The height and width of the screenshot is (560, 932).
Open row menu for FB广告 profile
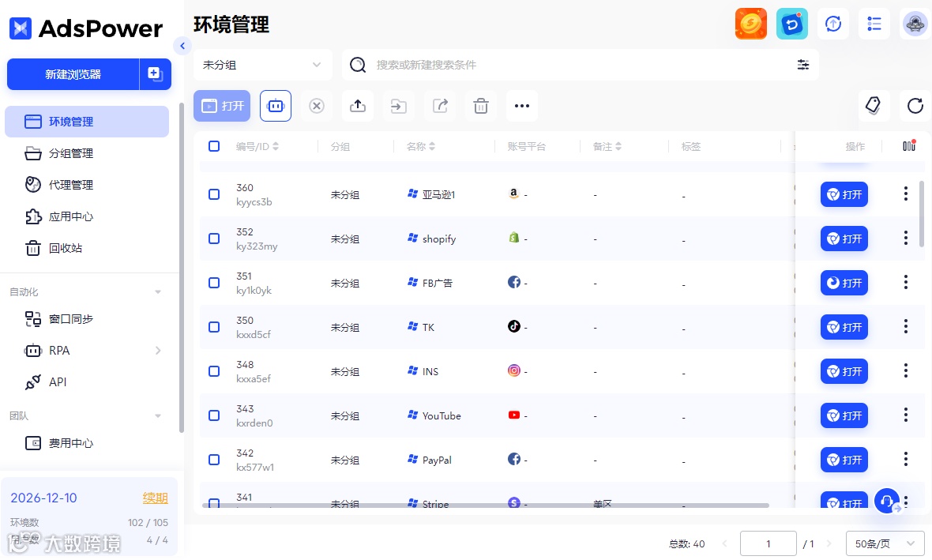pyautogui.click(x=905, y=282)
